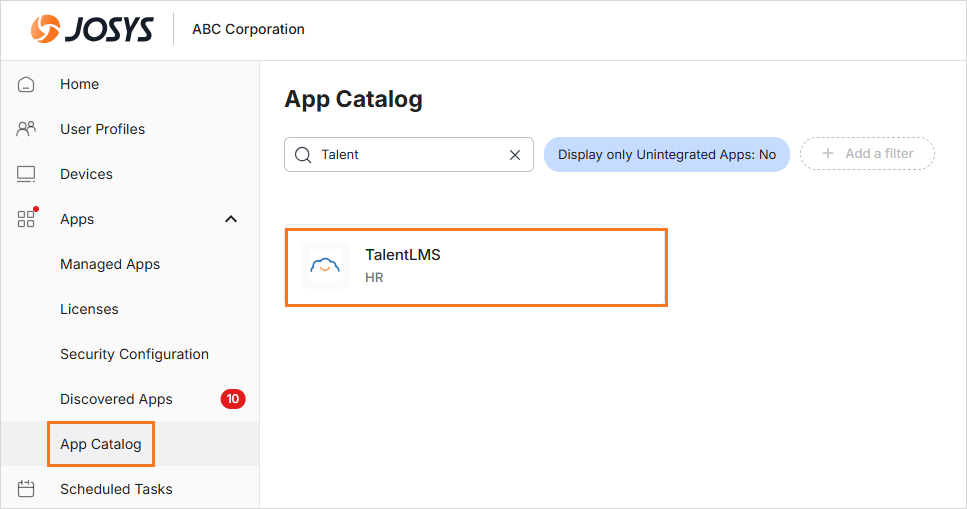The image size is (967, 509).
Task: Open the TalentLMS app title
Action: coord(403,255)
